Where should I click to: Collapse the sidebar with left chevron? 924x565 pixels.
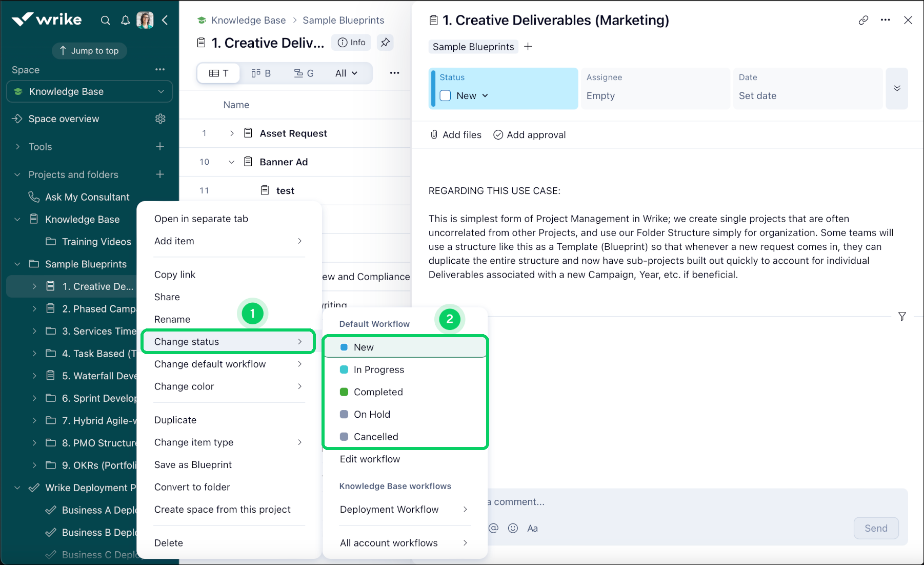coord(165,21)
